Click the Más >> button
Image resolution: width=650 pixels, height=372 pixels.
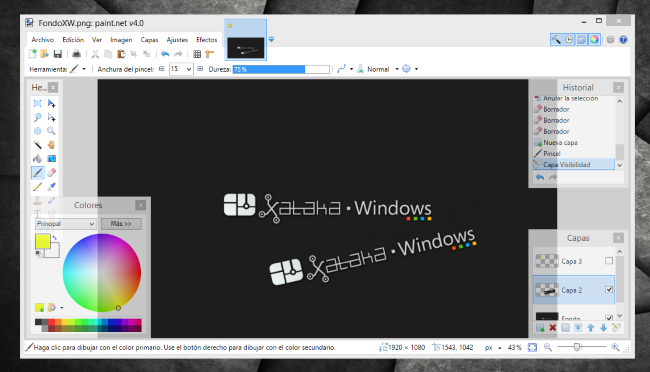click(x=121, y=224)
